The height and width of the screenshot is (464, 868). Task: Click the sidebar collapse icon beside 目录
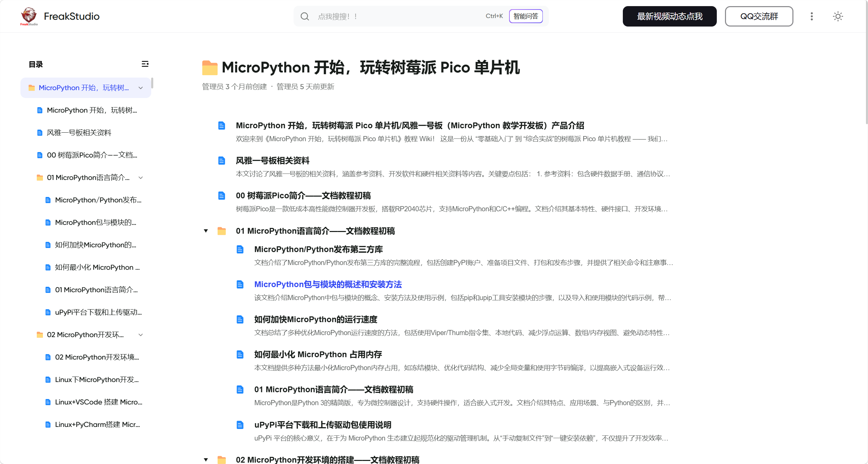[145, 64]
